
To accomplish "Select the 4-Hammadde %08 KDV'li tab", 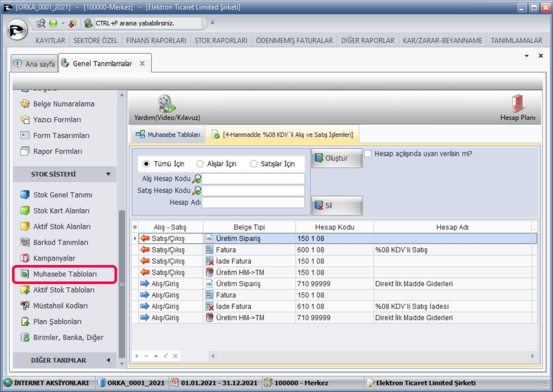I will [282, 134].
